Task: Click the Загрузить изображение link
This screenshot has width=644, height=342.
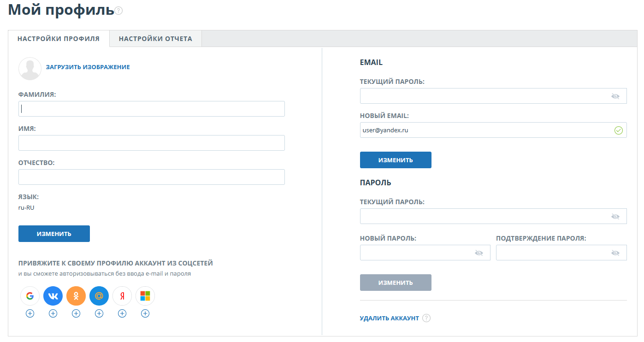Action: (88, 67)
